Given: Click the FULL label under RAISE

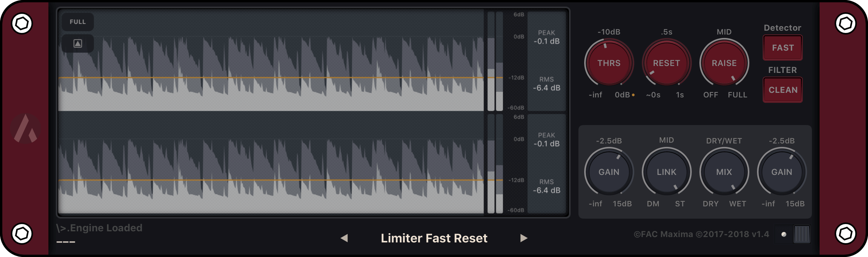Looking at the screenshot, I should [737, 95].
